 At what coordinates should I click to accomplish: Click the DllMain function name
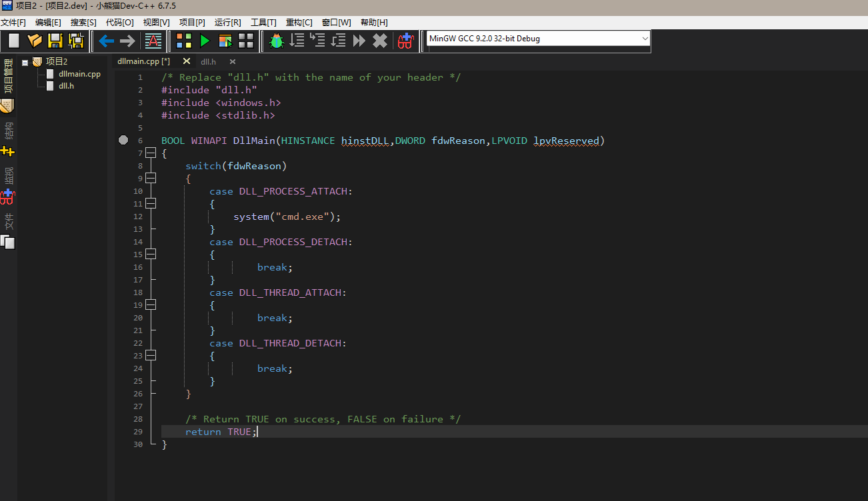click(x=254, y=141)
